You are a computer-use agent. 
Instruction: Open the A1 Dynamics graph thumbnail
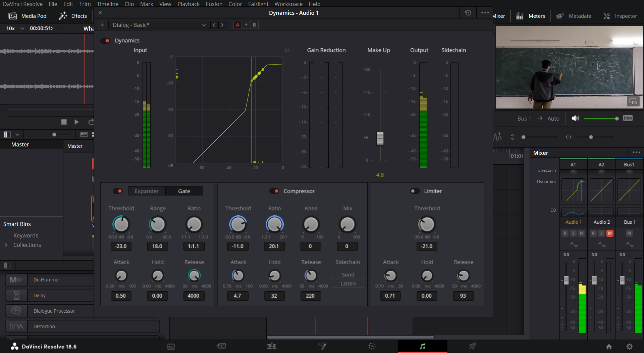click(x=573, y=190)
